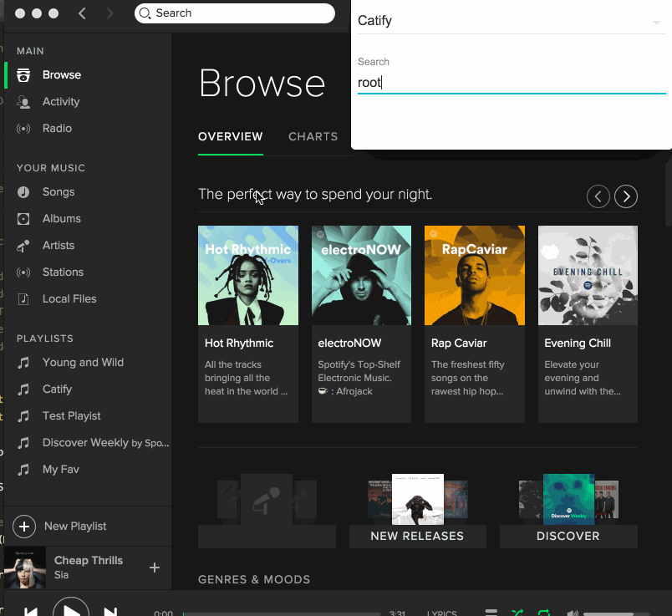This screenshot has height=616, width=672.
Task: Click the Radio sidebar icon
Action: point(23,129)
